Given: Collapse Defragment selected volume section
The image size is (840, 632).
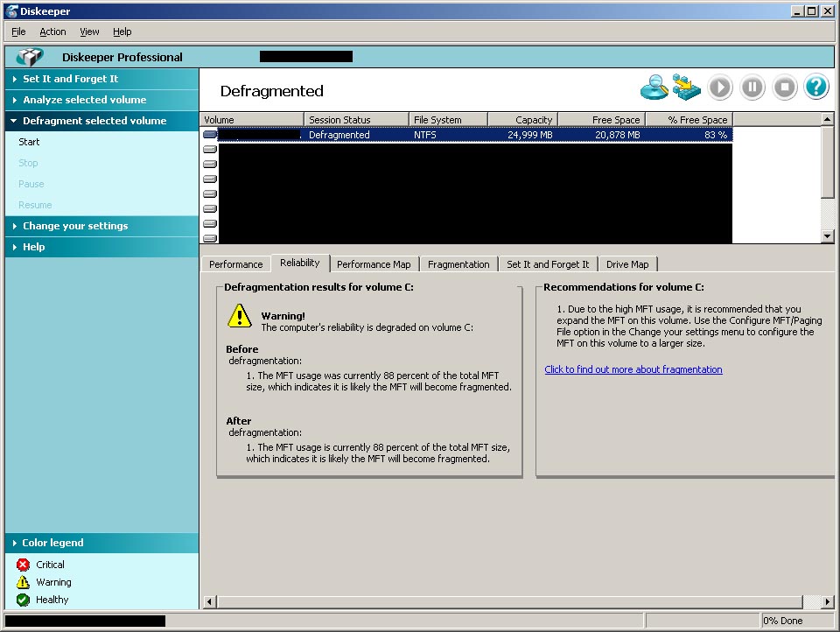Looking at the screenshot, I should click(101, 121).
